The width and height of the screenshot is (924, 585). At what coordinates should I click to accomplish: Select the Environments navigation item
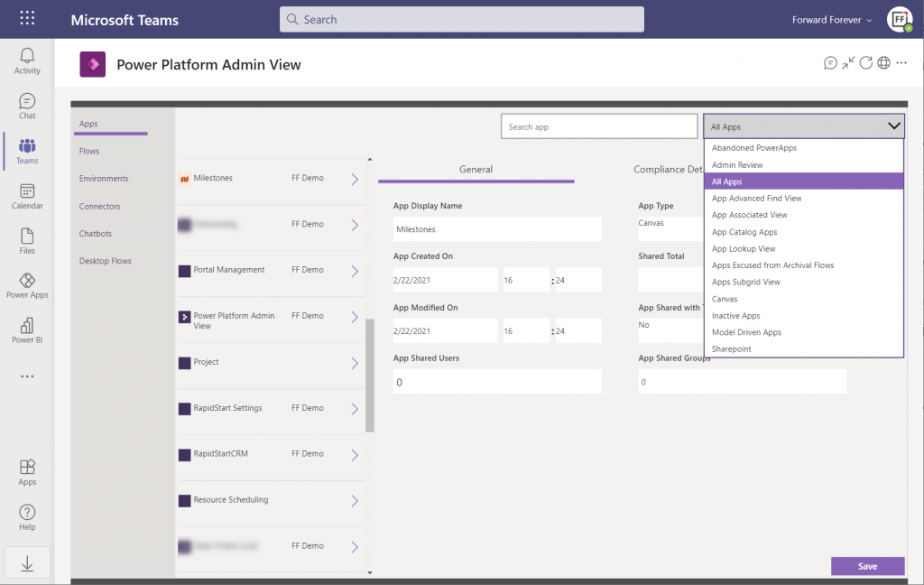104,179
